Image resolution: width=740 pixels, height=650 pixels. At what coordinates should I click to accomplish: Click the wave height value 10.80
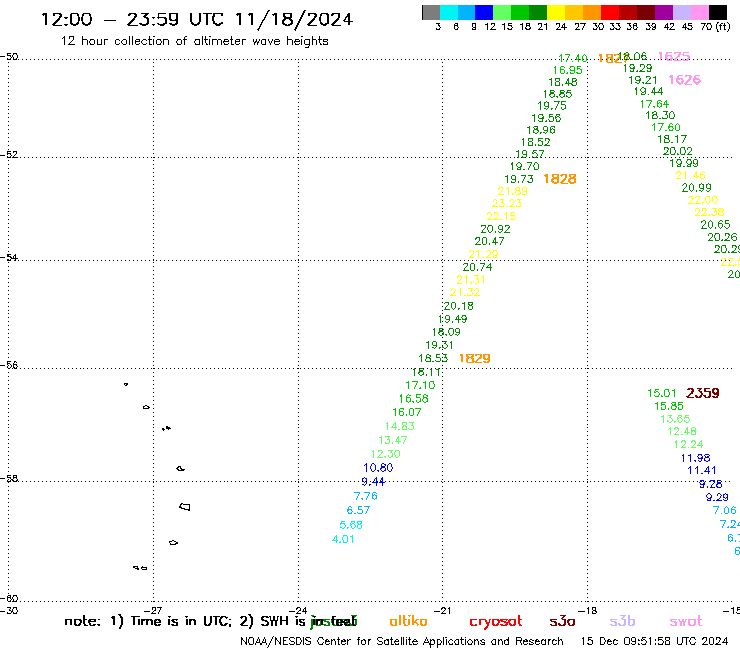click(378, 468)
